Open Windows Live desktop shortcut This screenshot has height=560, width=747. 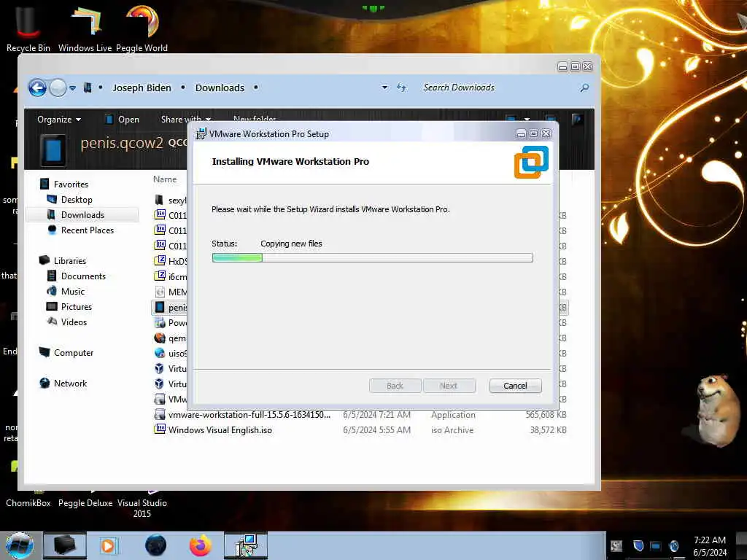[x=85, y=28]
